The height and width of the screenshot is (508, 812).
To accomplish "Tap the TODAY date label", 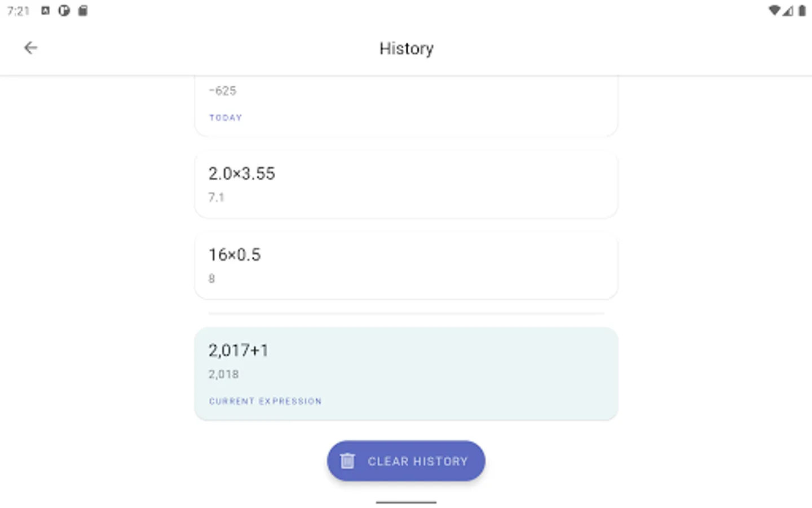I will (226, 118).
